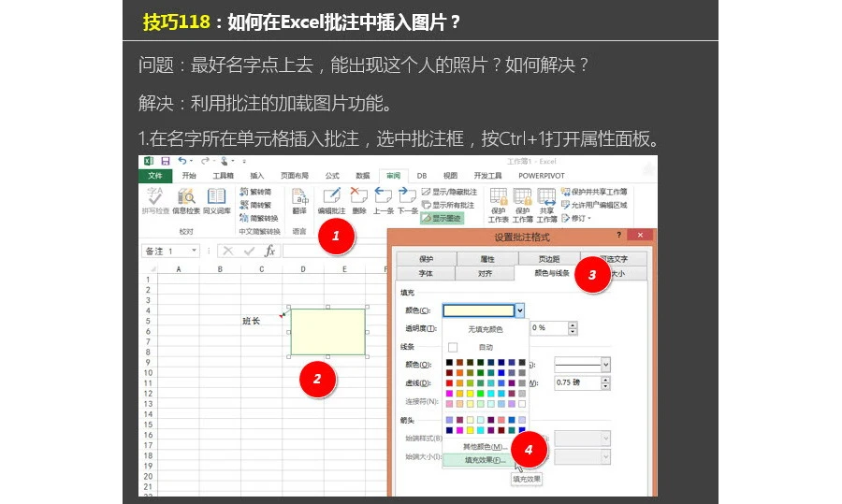This screenshot has width=842, height=504.
Task: Click the 0.75 磅 line weight spinner
Action: coord(605,382)
